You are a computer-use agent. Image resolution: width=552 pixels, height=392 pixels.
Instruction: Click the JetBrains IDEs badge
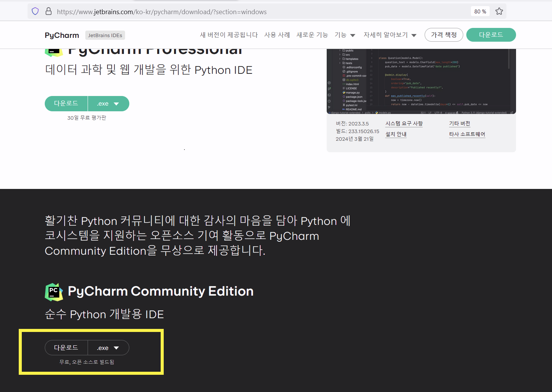point(105,35)
